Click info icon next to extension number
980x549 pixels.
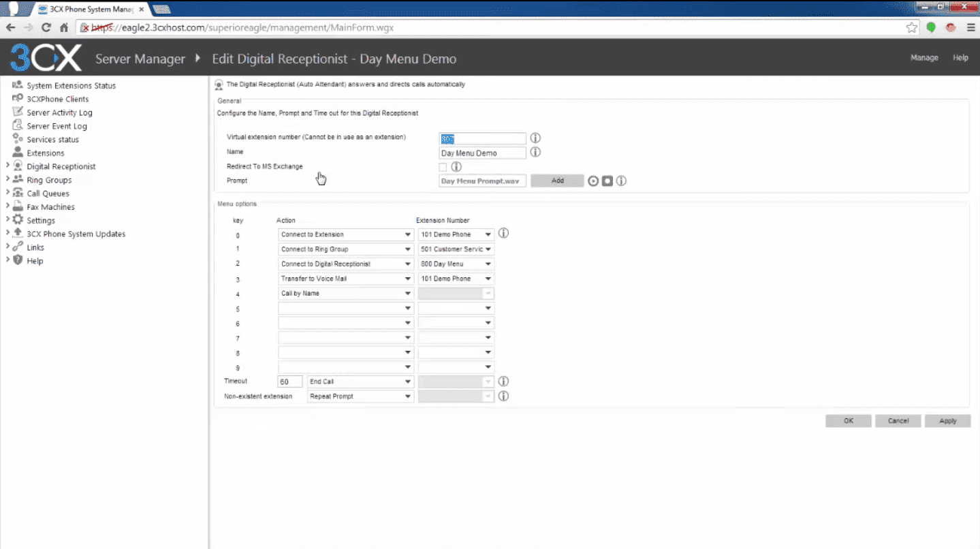point(535,138)
